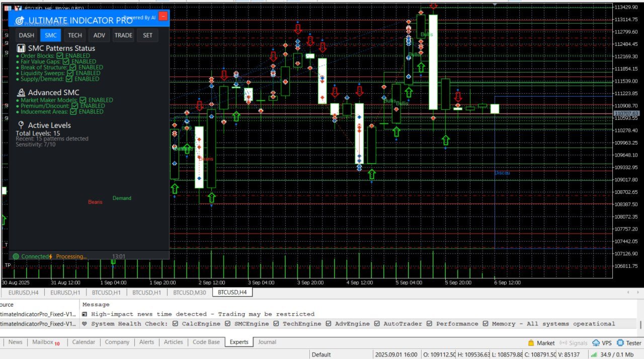The width and height of the screenshot is (644, 359).
Task: Click the Ultimate Indicator Pro target logo icon
Action: tap(20, 21)
